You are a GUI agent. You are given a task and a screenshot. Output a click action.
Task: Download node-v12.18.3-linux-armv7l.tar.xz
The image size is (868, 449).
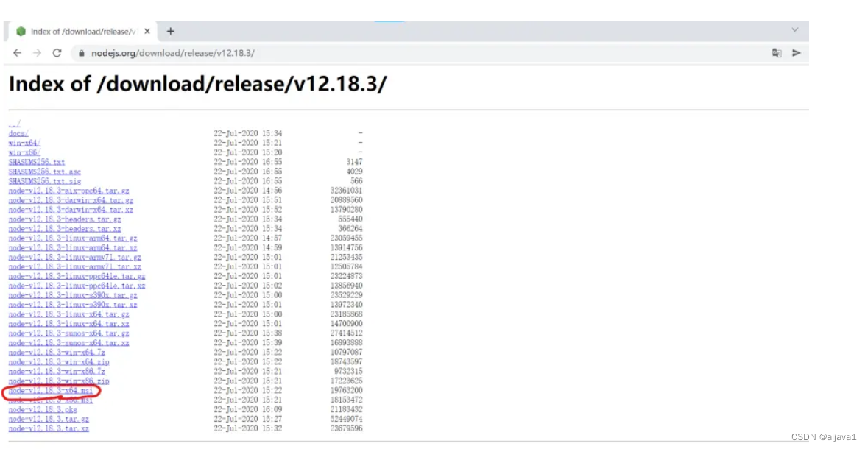(x=75, y=267)
